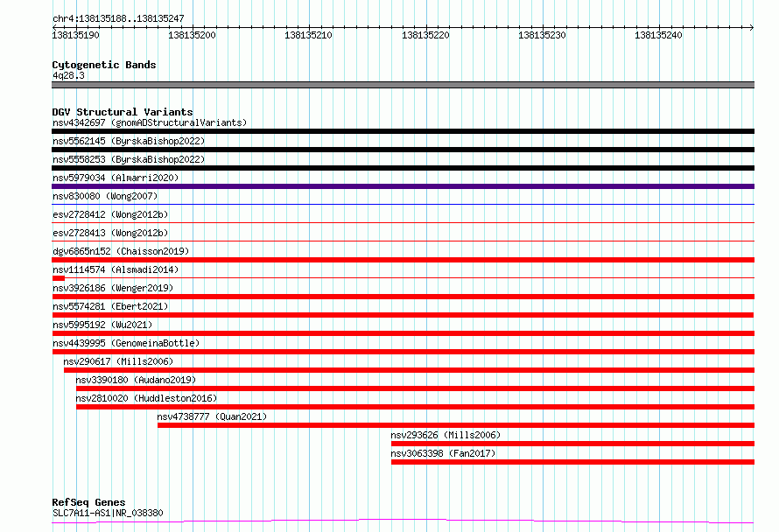Click ruler position 138135200

[192, 35]
